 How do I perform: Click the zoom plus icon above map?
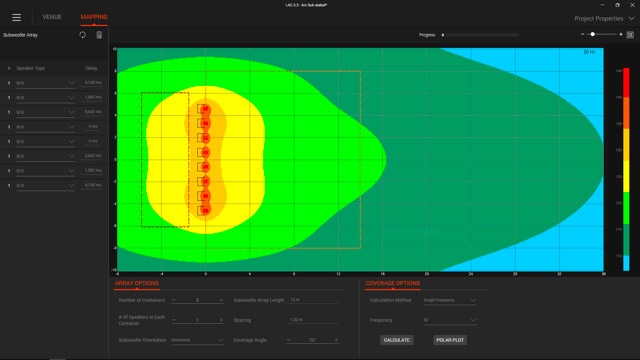pos(621,34)
